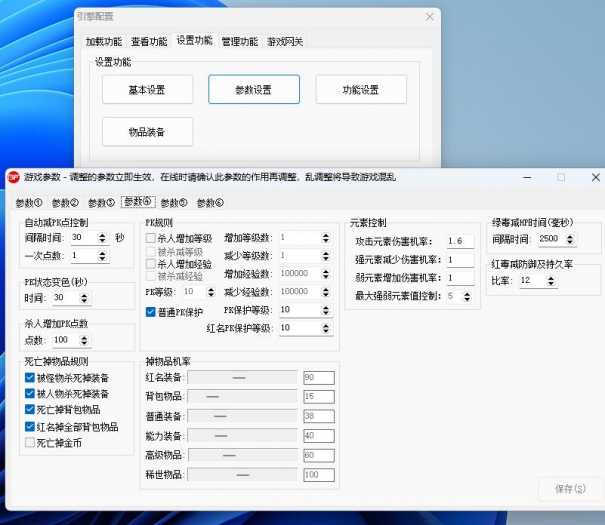The image size is (605, 525).
Task: Switch to the 参数① tab
Action: point(29,203)
